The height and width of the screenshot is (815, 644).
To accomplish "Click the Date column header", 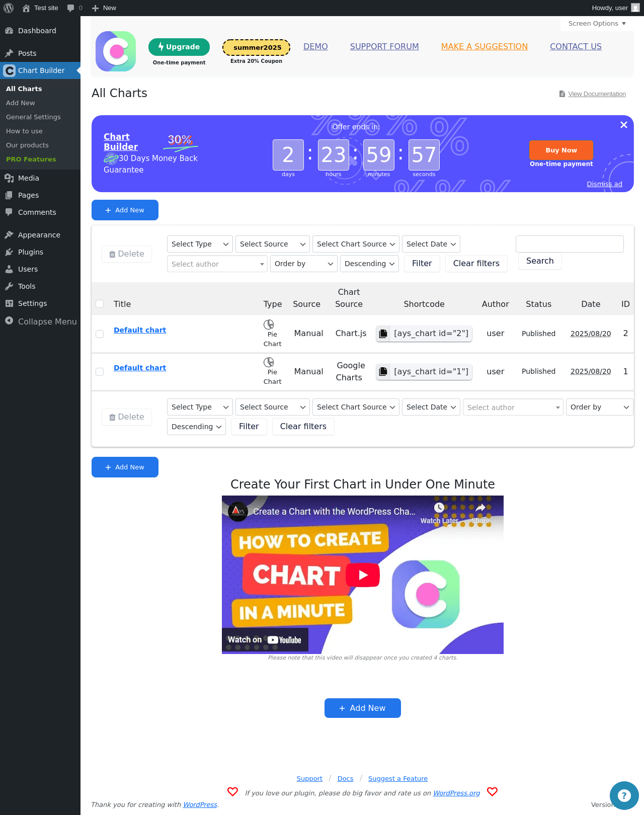I will coord(591,304).
